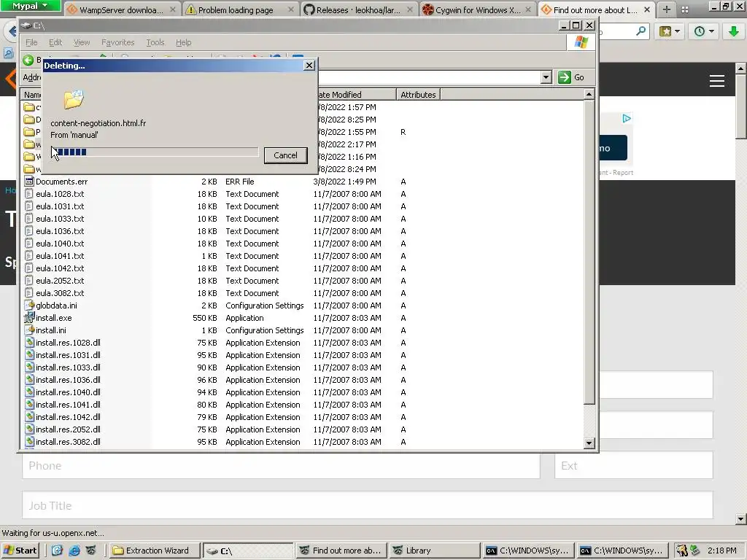The width and height of the screenshot is (747, 560).
Task: Select the file name install.res.1042.dll
Action: [68, 416]
